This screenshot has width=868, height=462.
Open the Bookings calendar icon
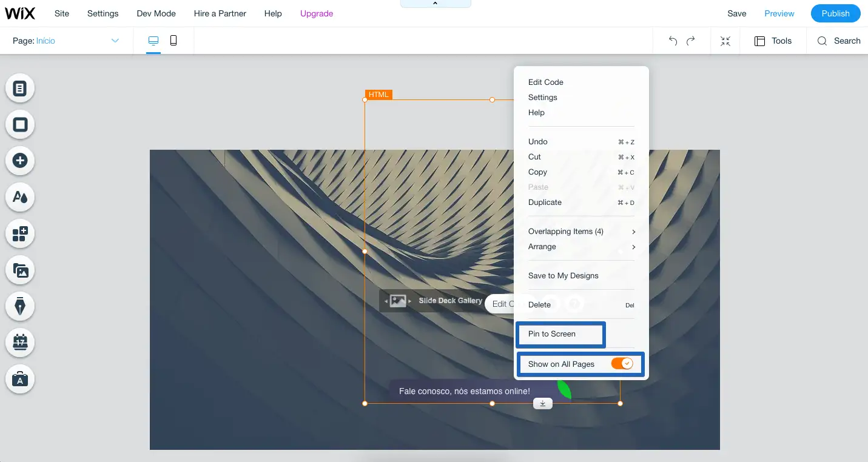pos(20,343)
